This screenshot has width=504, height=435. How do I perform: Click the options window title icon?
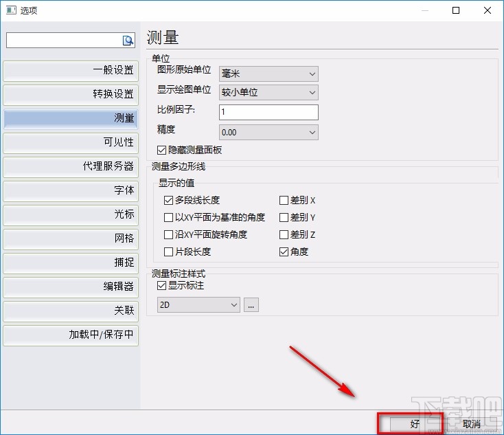[x=11, y=10]
